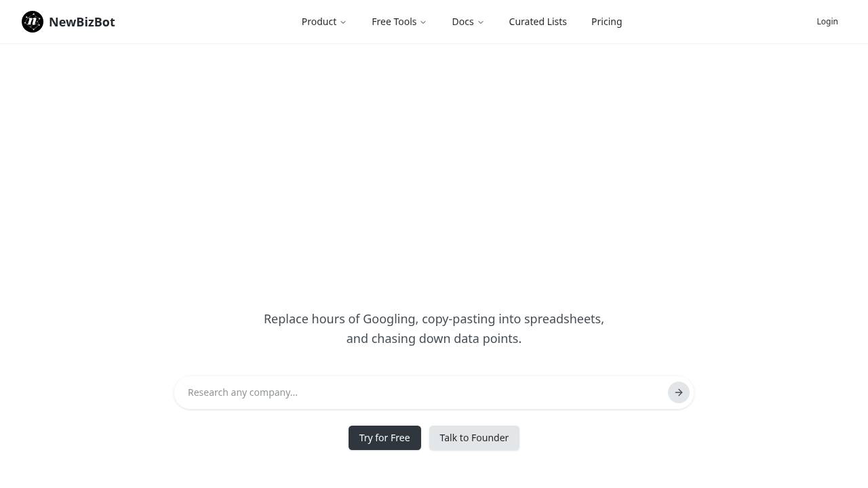Click the rounded search bar in page center
The image size is (868, 488).
(x=434, y=392)
